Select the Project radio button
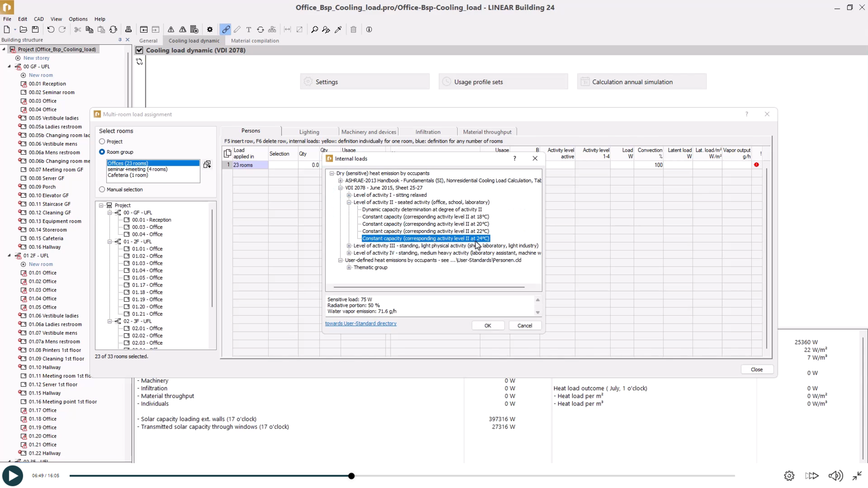868x488 pixels. coord(102,142)
